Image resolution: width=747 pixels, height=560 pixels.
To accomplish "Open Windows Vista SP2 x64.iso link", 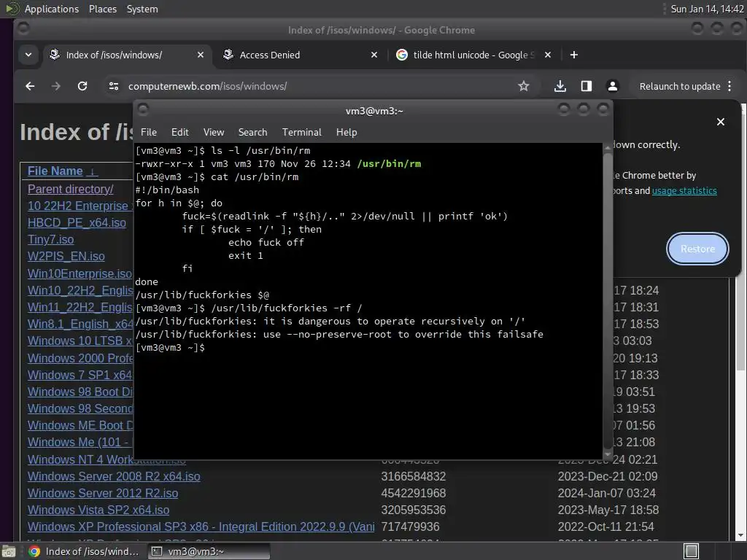I will (x=98, y=510).
